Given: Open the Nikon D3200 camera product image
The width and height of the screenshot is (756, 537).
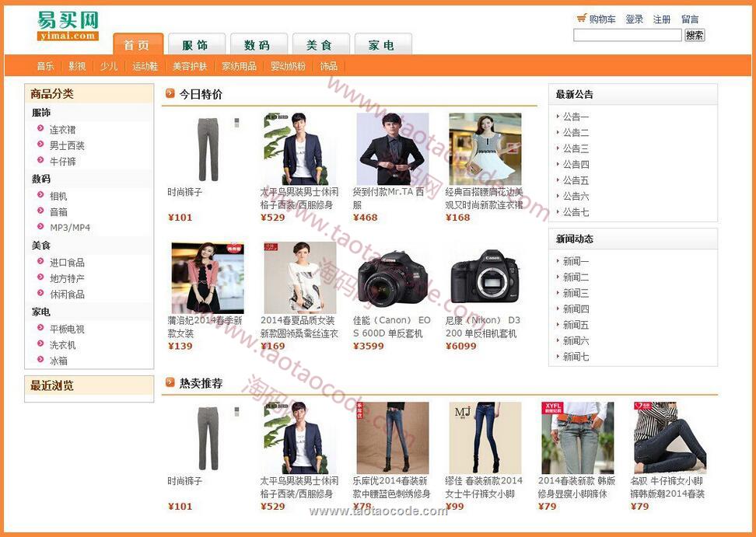Looking at the screenshot, I should tap(485, 277).
